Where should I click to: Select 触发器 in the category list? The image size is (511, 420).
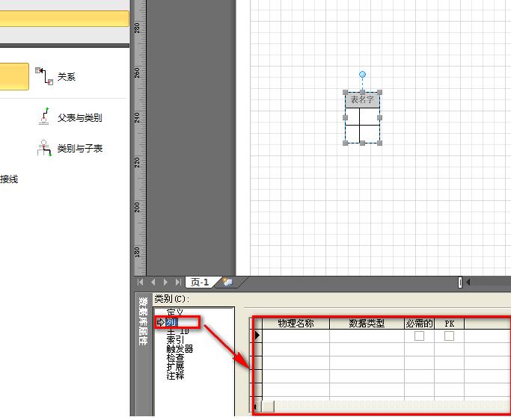[x=180, y=349]
